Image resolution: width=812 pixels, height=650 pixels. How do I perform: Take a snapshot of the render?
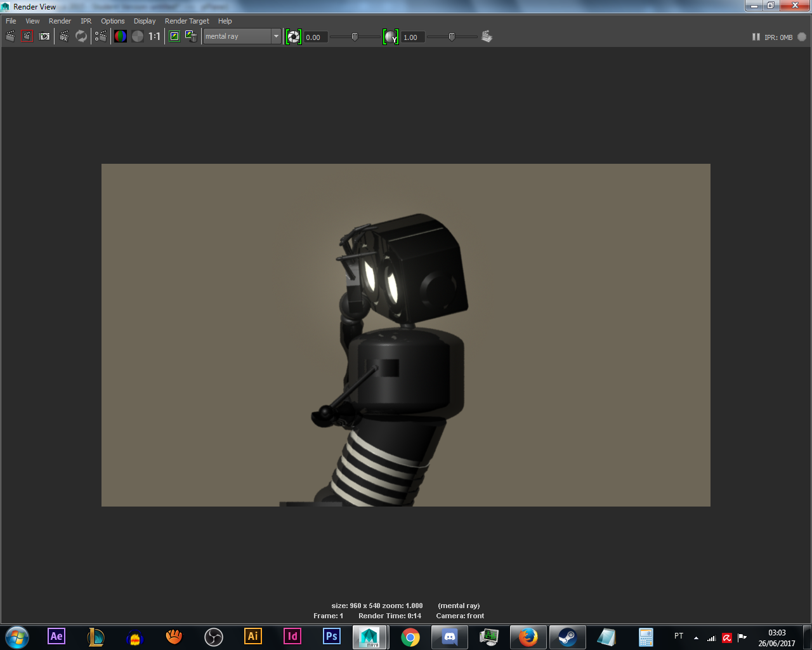coord(44,36)
